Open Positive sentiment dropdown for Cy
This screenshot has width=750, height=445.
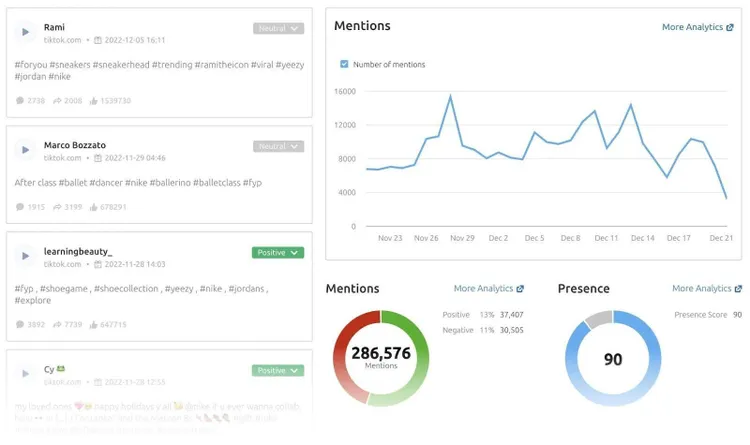pos(278,371)
